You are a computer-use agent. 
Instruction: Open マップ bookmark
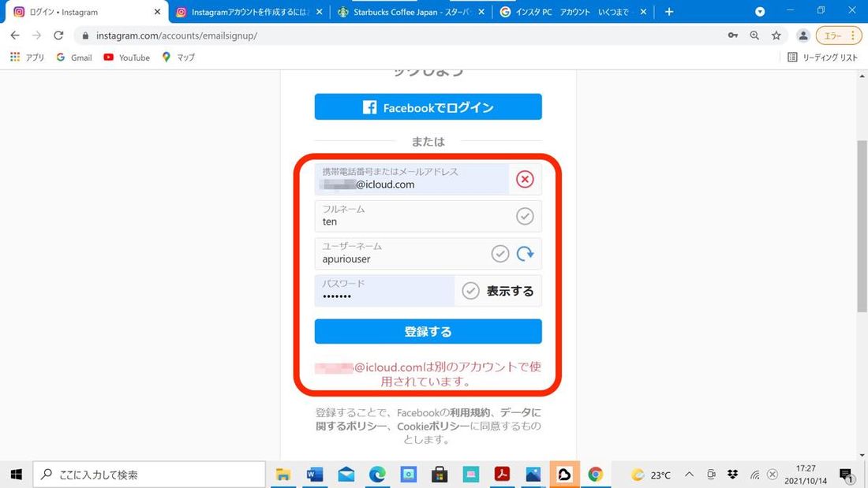coord(178,57)
